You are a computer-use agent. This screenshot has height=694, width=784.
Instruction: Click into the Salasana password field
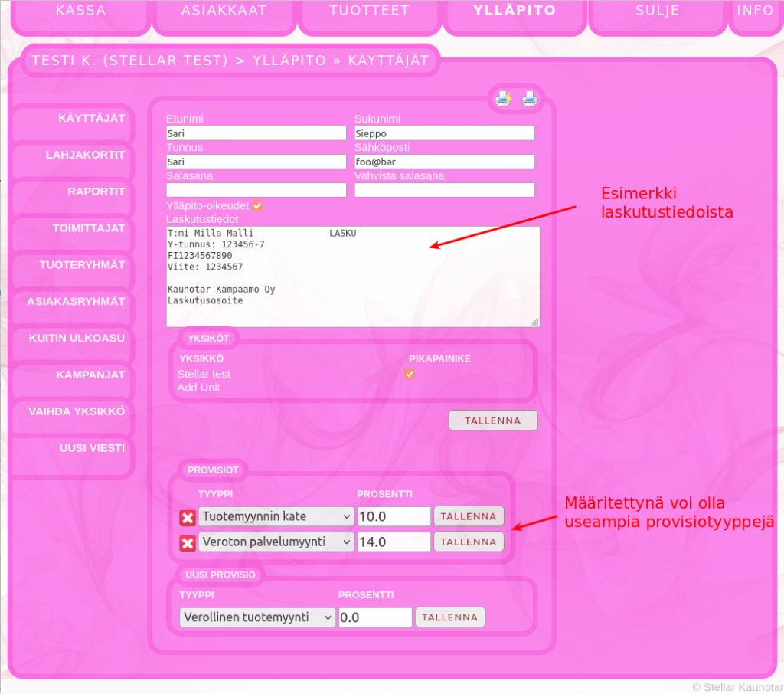(256, 190)
